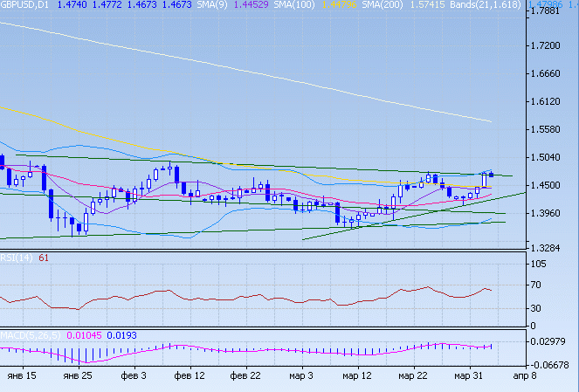Click the RSI 70 level on the axis
Viewport: 579px width, 392px height.
[538, 285]
